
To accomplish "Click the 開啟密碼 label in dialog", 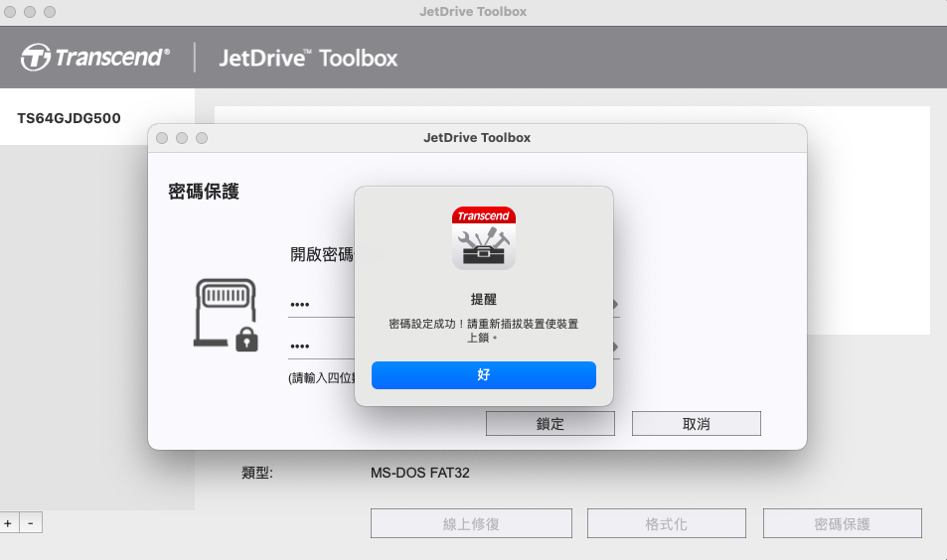I will 322,254.
